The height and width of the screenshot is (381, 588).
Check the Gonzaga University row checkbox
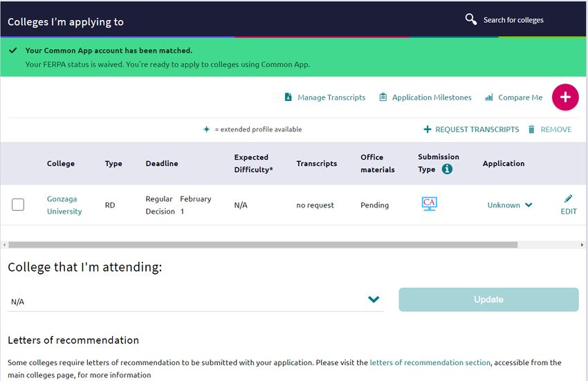[x=18, y=205]
